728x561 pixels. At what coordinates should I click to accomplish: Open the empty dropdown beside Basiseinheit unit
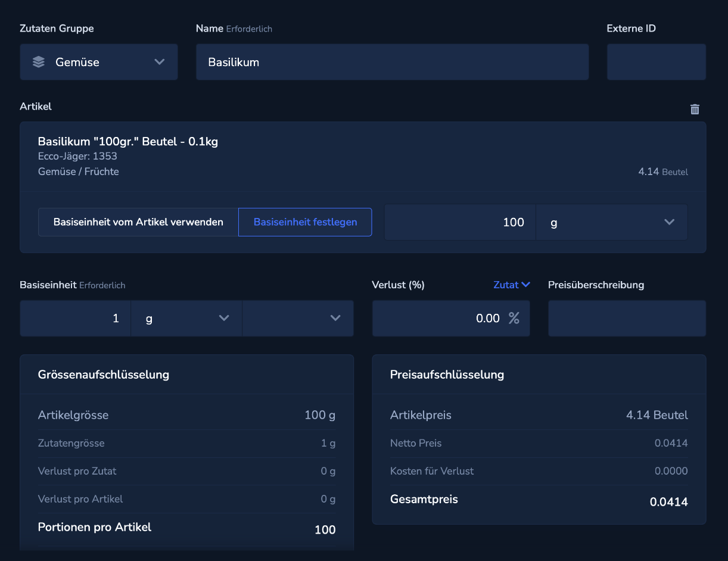pos(298,318)
